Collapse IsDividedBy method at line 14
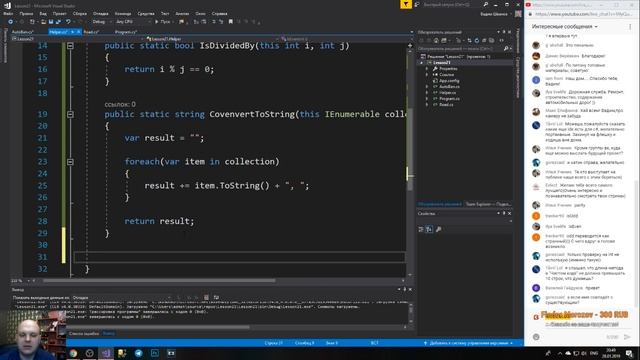640x360 pixels. point(70,46)
